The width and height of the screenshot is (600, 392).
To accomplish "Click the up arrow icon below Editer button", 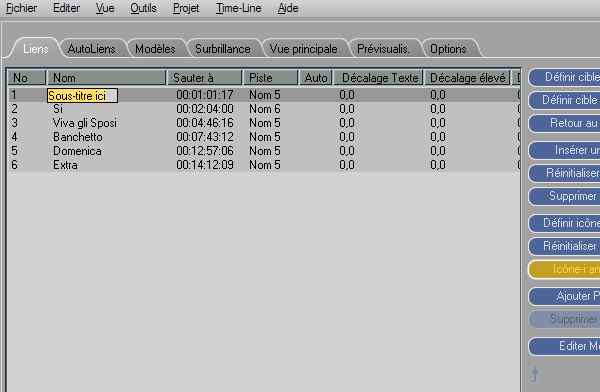I will (535, 374).
